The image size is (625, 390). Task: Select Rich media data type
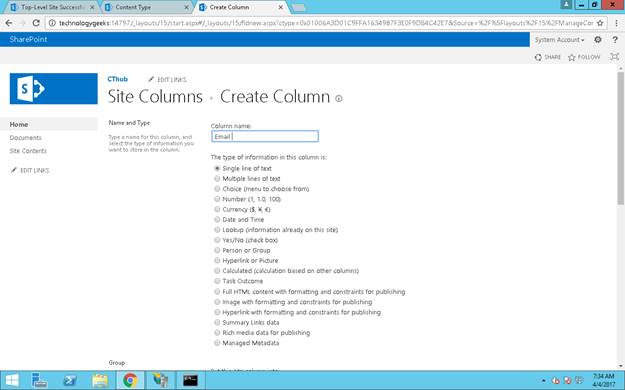217,333
